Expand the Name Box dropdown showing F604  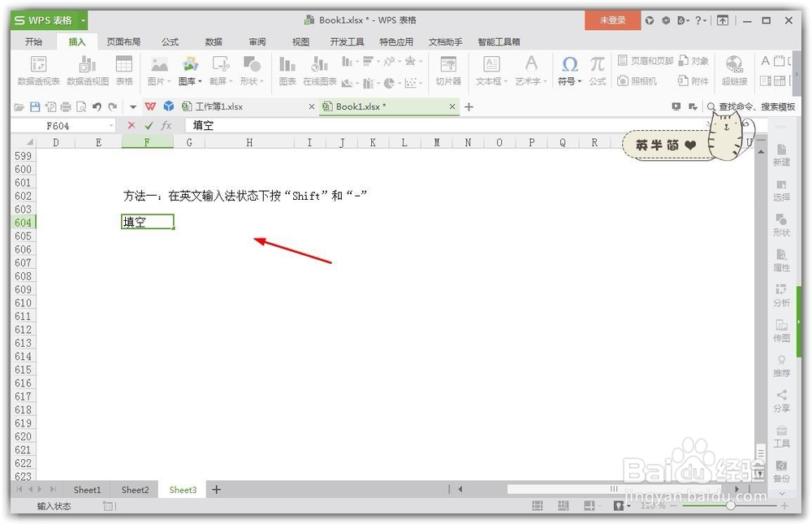[111, 125]
